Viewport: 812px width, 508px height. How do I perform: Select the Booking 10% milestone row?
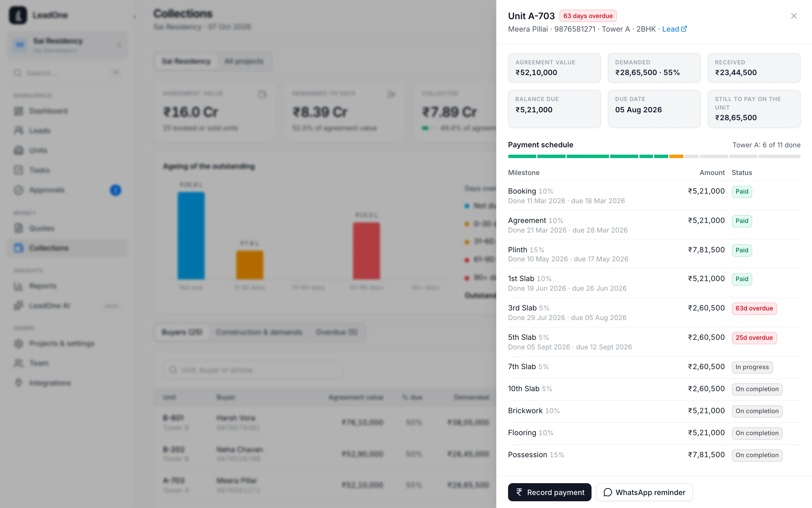654,196
